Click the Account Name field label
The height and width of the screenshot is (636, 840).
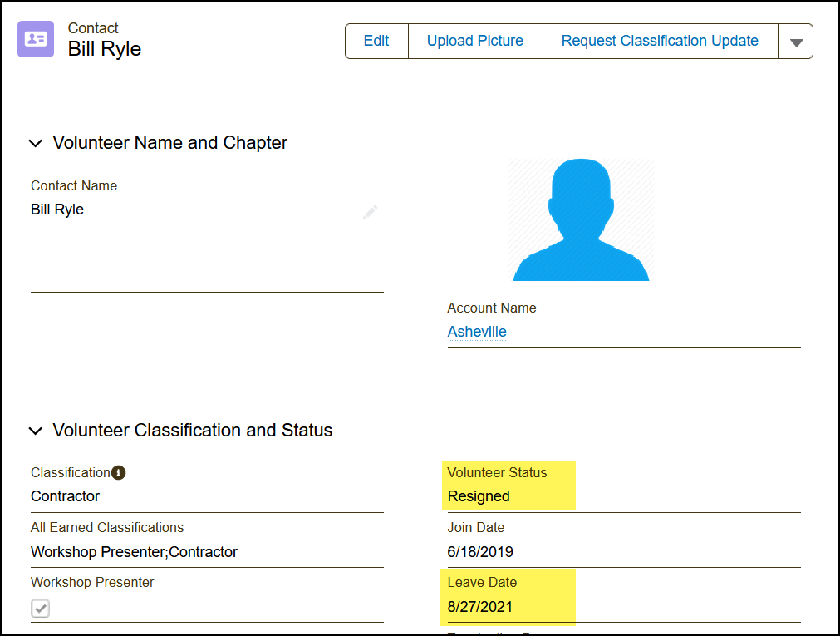[492, 308]
